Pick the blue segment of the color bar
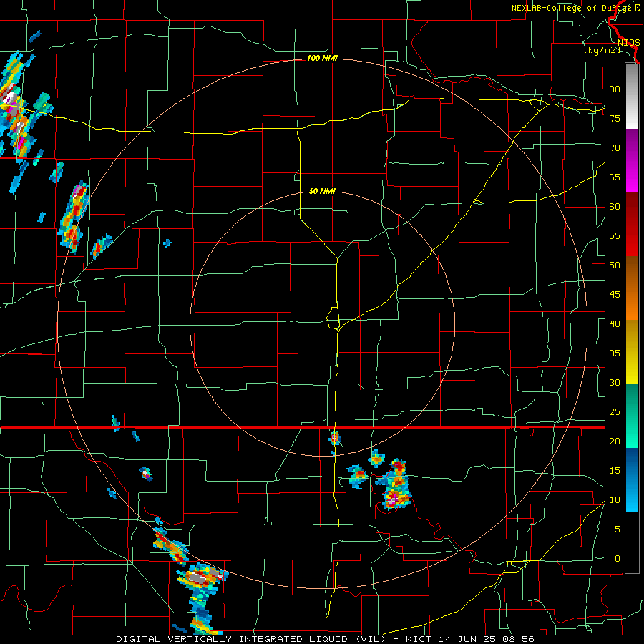 pyautogui.click(x=632, y=479)
